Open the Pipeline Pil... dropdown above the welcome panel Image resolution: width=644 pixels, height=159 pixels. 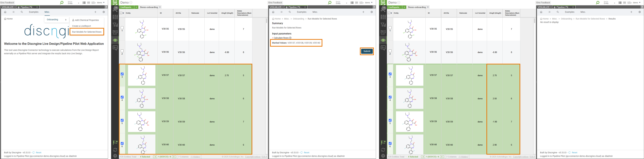coord(37,7)
